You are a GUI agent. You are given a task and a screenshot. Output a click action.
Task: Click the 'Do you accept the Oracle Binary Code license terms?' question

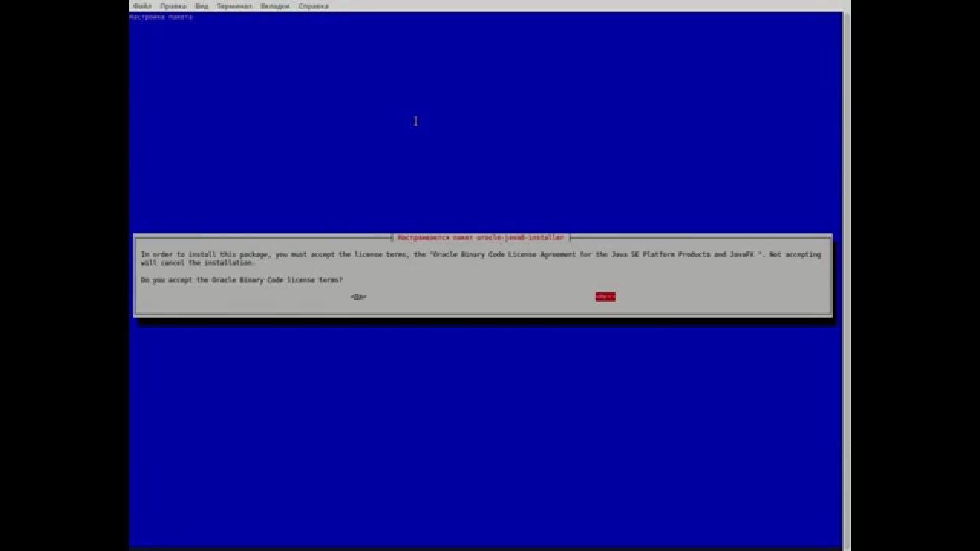[x=242, y=280]
